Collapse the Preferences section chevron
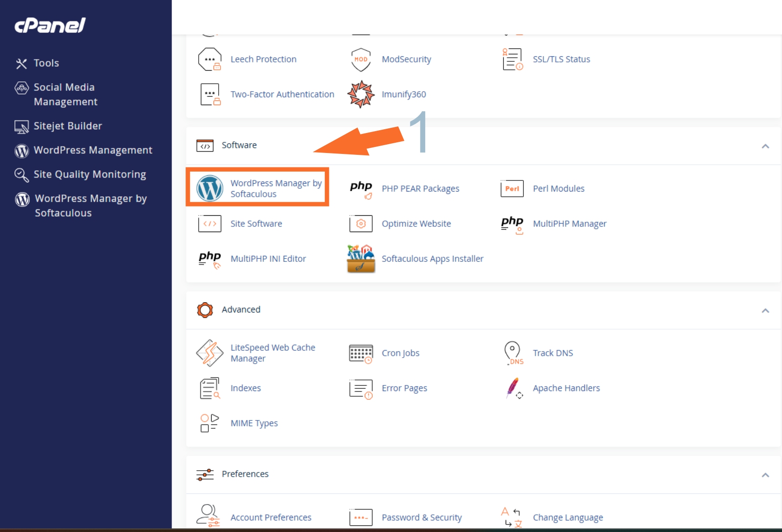This screenshot has height=532, width=782. click(765, 475)
